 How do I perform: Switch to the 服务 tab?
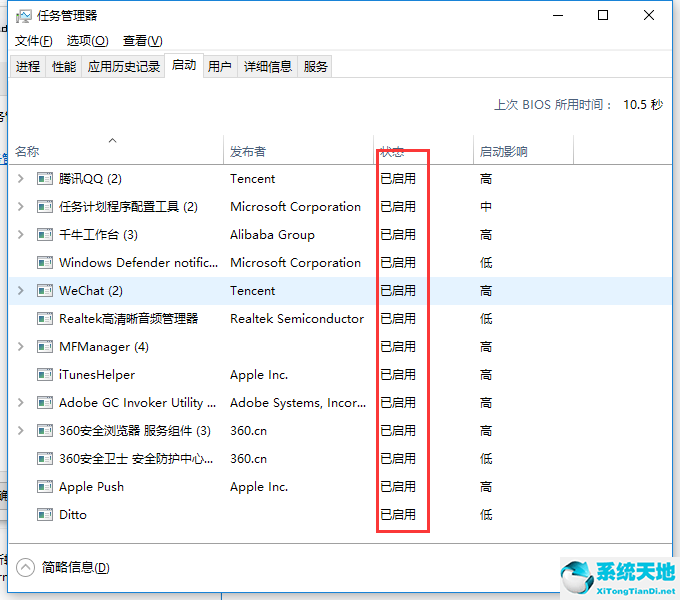315,66
